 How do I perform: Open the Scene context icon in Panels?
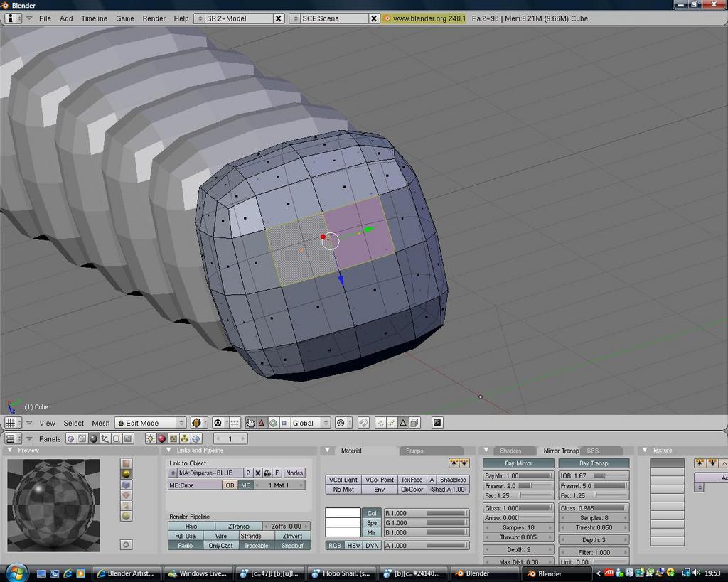click(x=128, y=438)
